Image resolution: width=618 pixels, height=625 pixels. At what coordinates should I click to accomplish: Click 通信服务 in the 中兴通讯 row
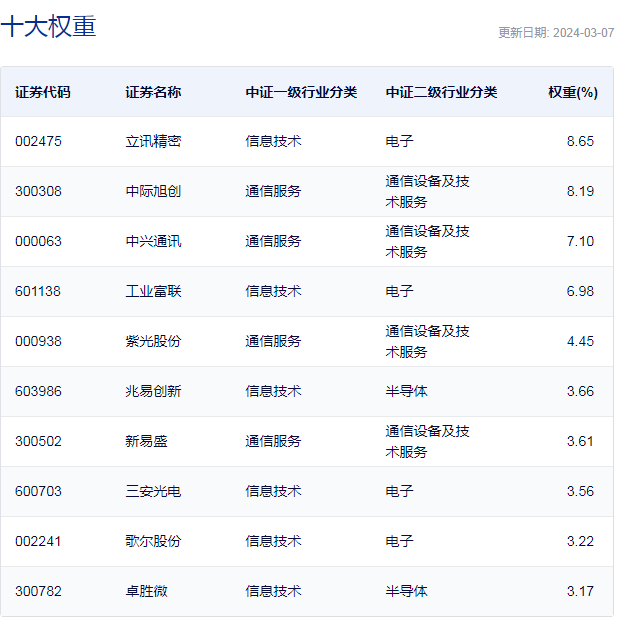pos(273,241)
